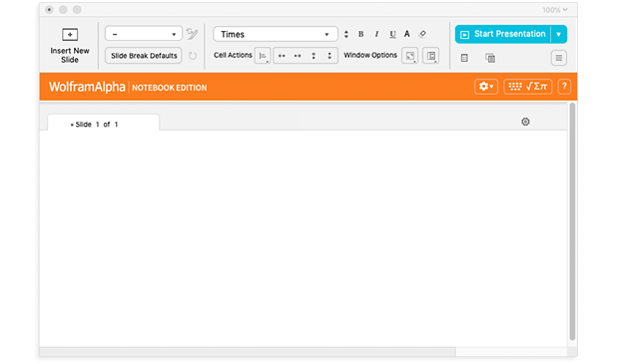Click the clear formatting eraser icon

point(422,34)
